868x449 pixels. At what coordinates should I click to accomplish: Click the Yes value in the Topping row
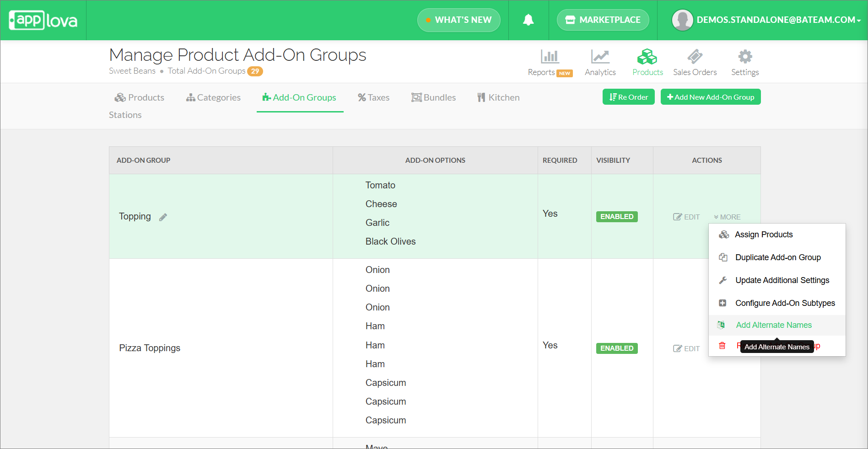coord(550,214)
